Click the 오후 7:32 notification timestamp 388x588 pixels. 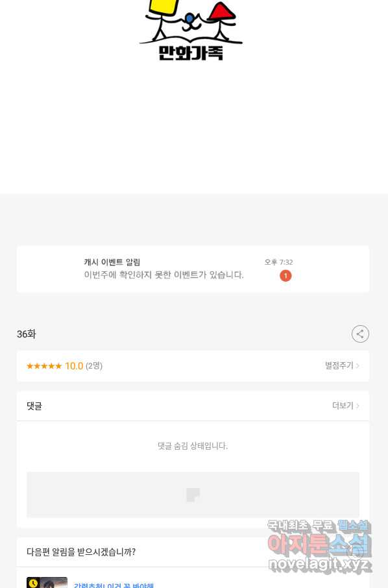[x=278, y=262]
